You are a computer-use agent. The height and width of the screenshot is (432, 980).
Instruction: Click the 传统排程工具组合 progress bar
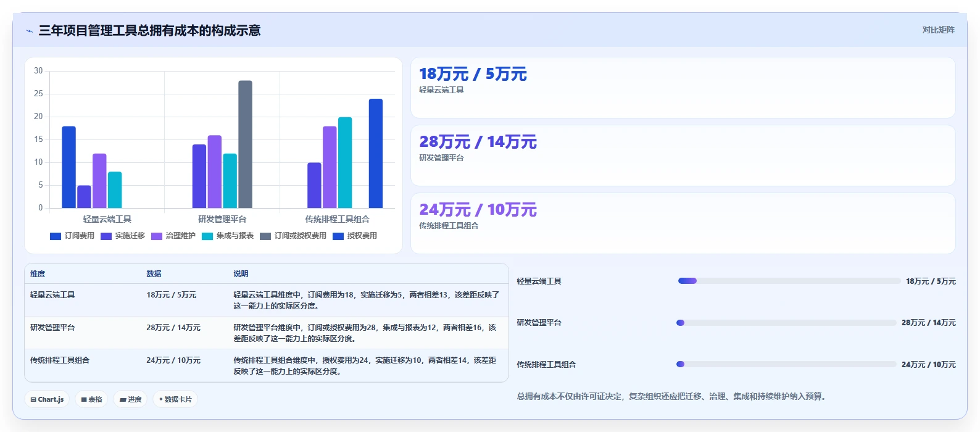point(786,364)
